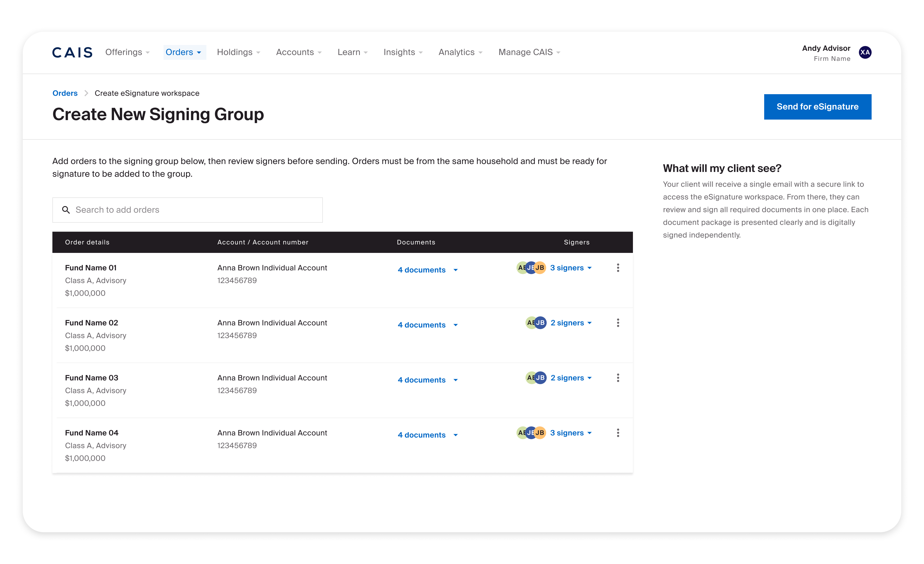
Task: Open the Learn menu
Action: click(352, 52)
